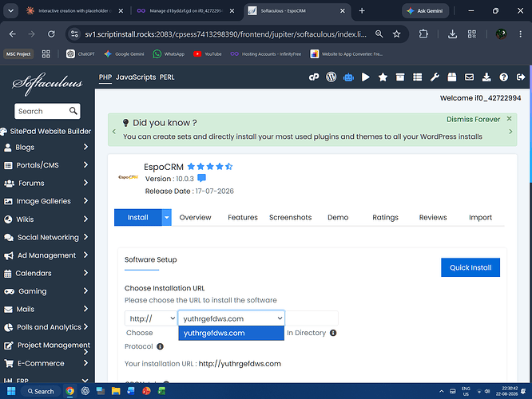Switch to the Screenshots tab
The image size is (532, 399).
click(x=291, y=217)
